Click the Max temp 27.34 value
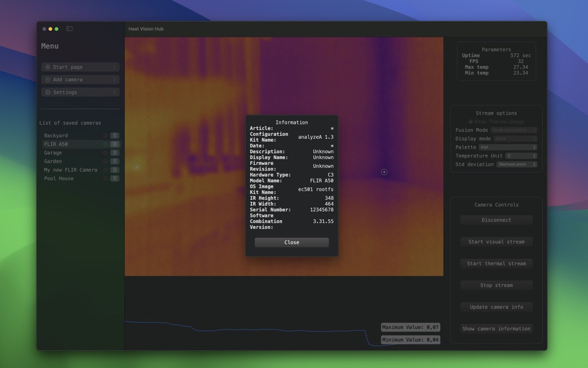 click(521, 67)
